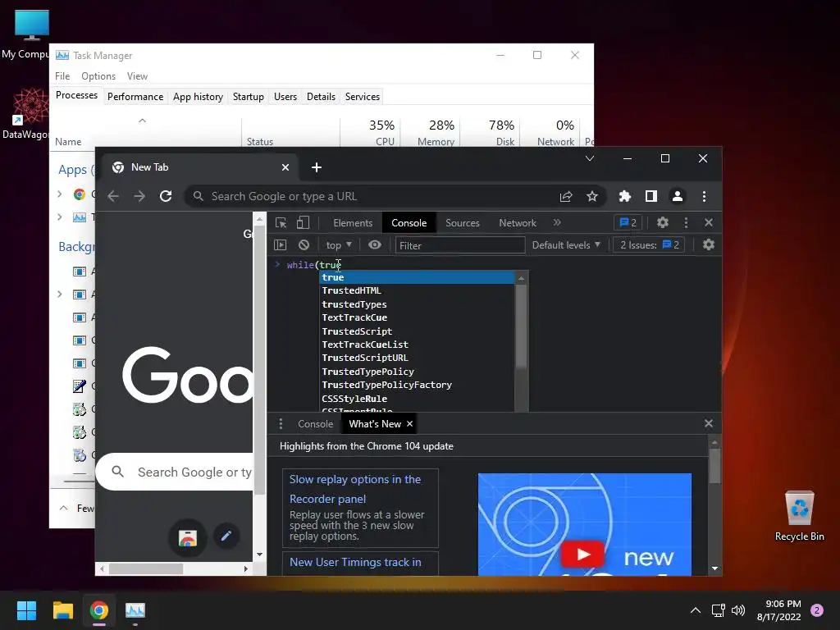
Task: Click the 2 Issues button in the console toolbar
Action: coord(650,244)
